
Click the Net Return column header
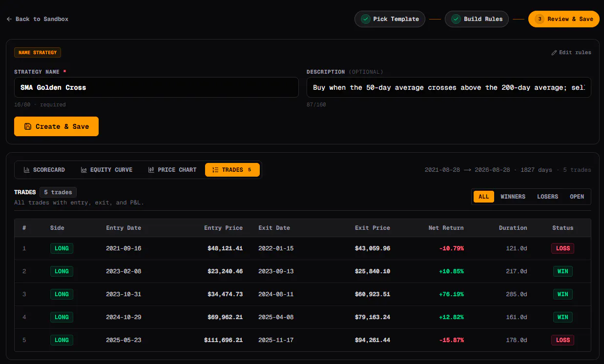click(x=446, y=228)
